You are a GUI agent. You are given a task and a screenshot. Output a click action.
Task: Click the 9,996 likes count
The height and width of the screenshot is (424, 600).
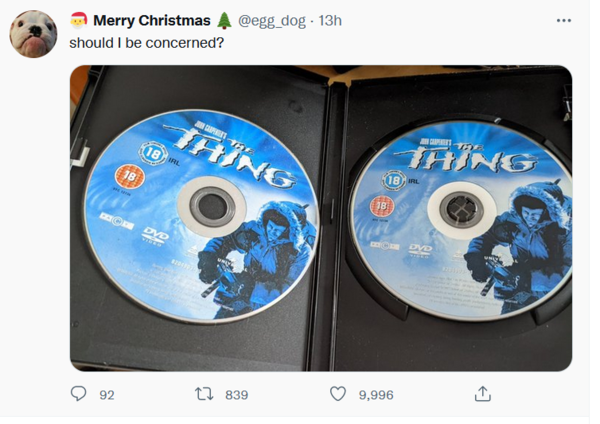(376, 395)
